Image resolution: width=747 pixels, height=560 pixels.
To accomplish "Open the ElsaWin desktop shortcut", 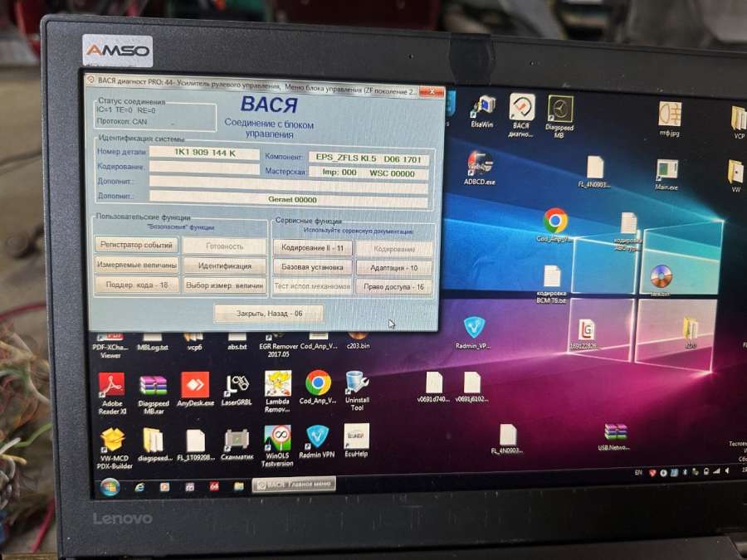I will pyautogui.click(x=482, y=111).
